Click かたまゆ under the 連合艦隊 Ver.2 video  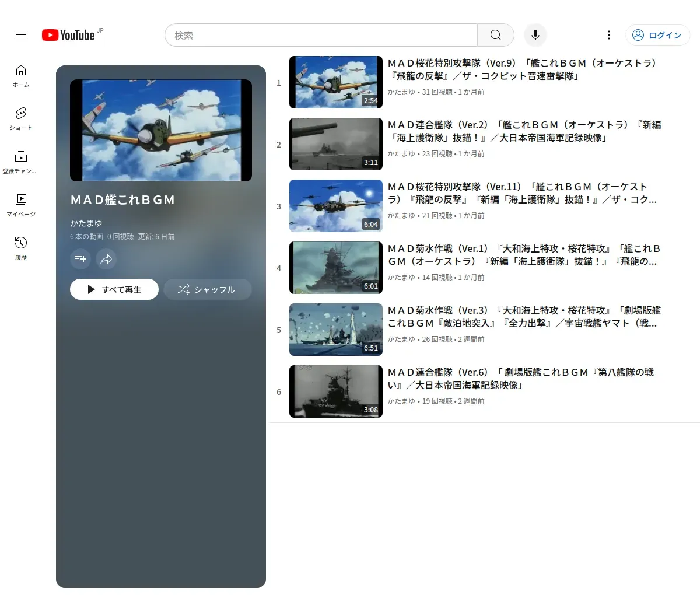[401, 154]
